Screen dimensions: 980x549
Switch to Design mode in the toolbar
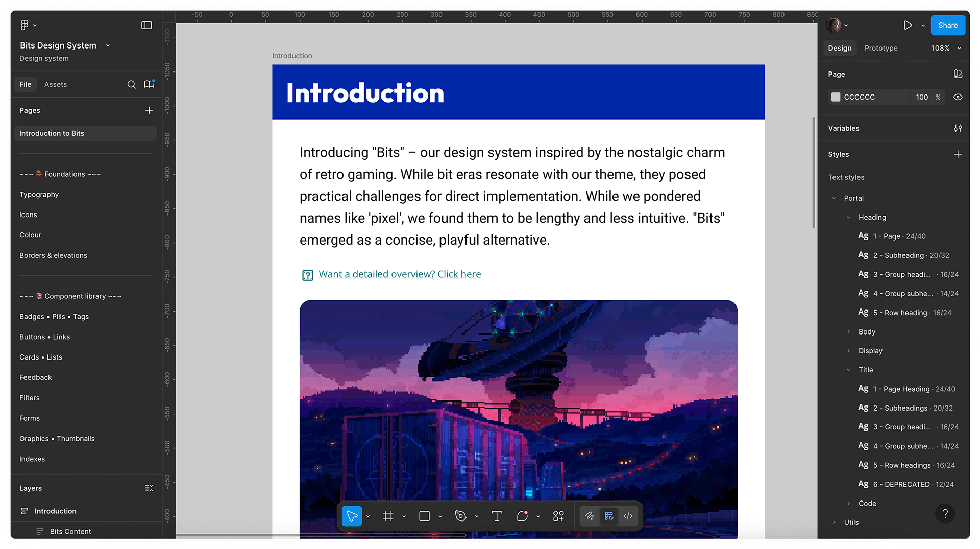tap(609, 516)
